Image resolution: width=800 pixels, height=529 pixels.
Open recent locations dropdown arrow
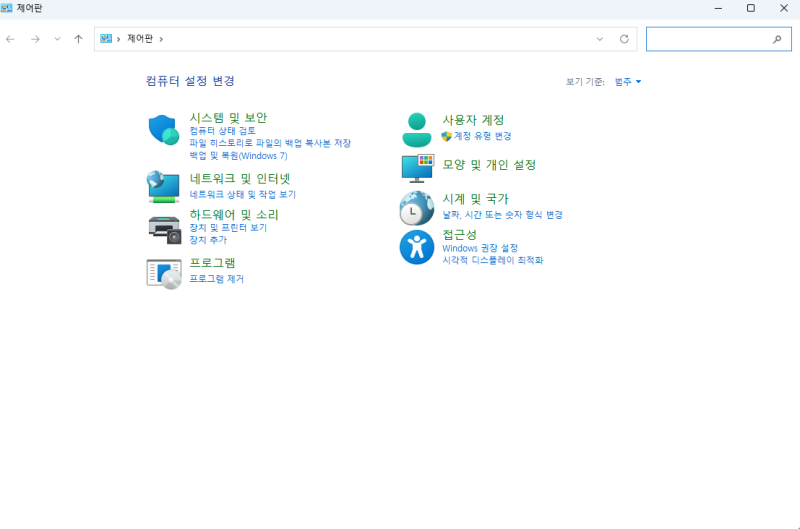pyautogui.click(x=57, y=39)
